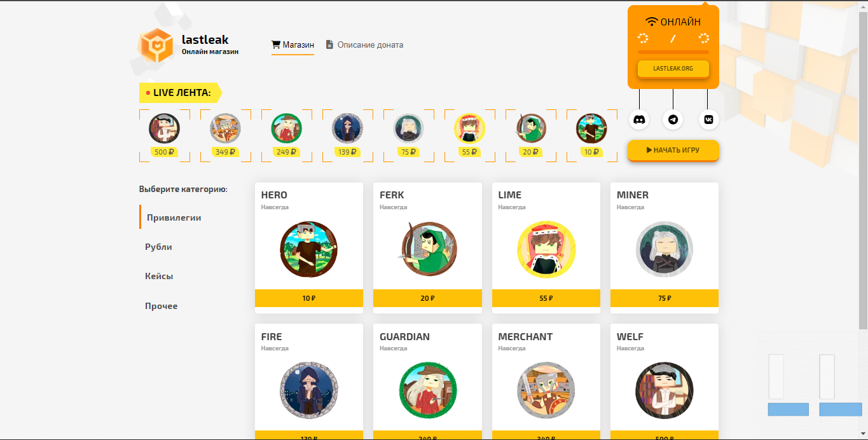This screenshot has width=868, height=440.
Task: Click the online players progress bar
Action: (x=673, y=52)
